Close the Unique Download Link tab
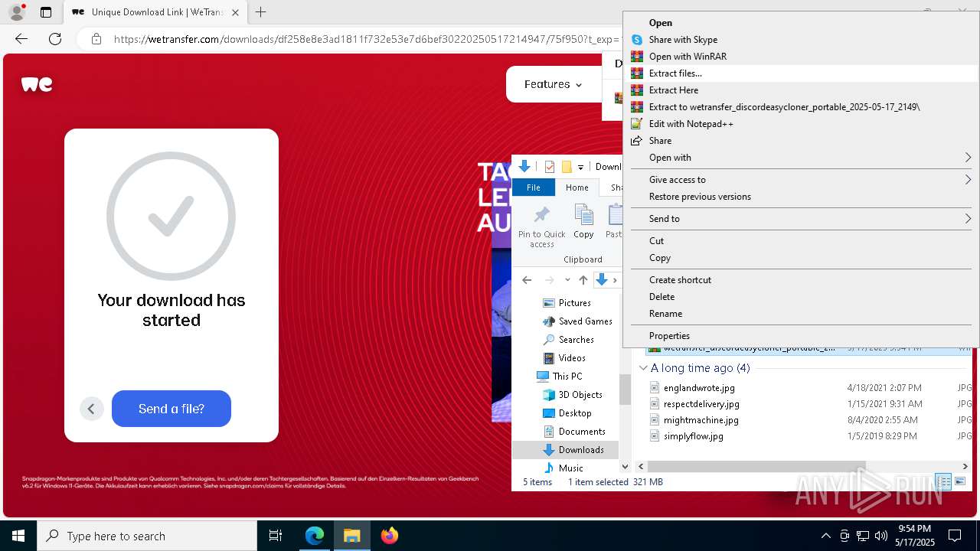980x551 pixels. 235,12
